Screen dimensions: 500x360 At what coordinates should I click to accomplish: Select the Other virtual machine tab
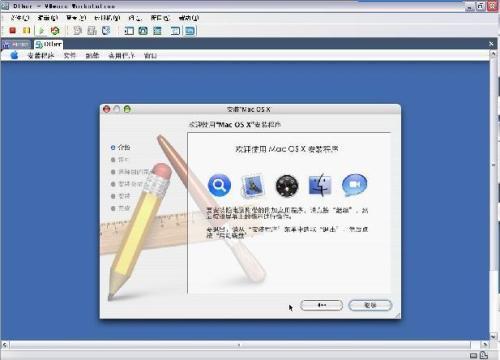pyautogui.click(x=49, y=44)
